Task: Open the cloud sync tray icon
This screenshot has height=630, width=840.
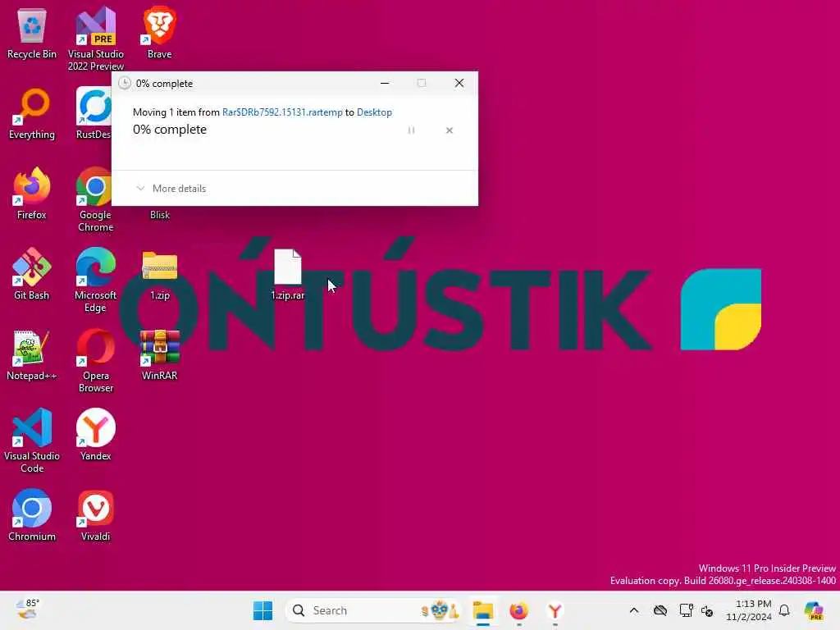Action: [x=660, y=610]
